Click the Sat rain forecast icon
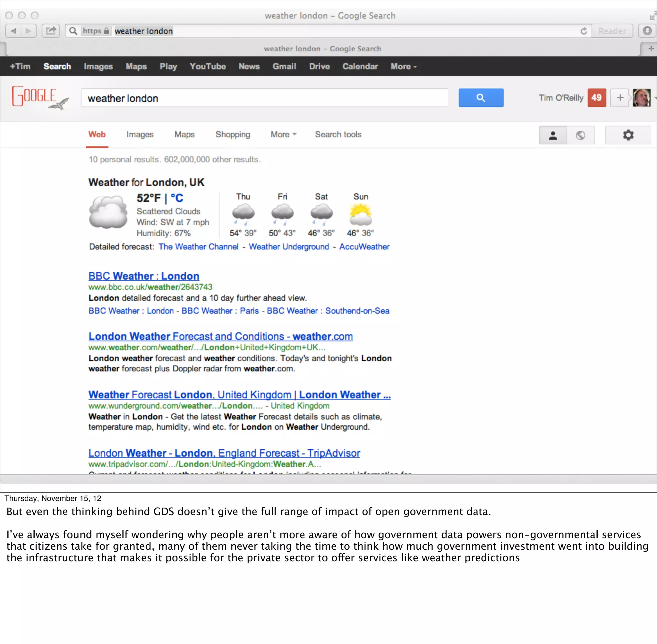 point(321,215)
